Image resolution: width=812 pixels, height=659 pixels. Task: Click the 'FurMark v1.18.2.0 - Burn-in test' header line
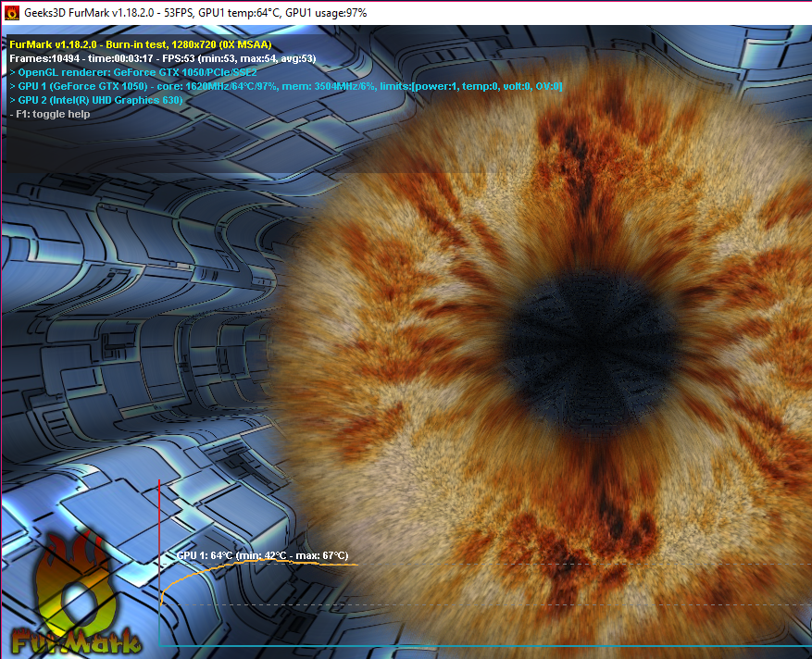click(x=141, y=45)
